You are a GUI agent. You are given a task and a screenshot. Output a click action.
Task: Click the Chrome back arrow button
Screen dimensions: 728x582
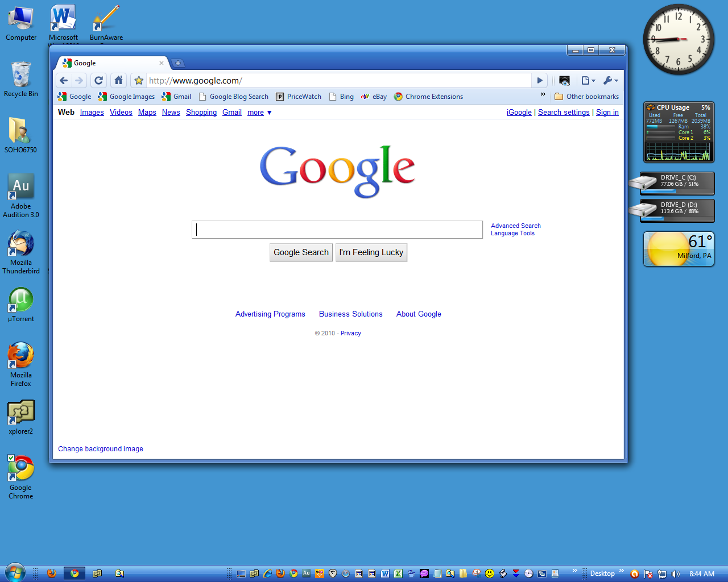point(64,81)
